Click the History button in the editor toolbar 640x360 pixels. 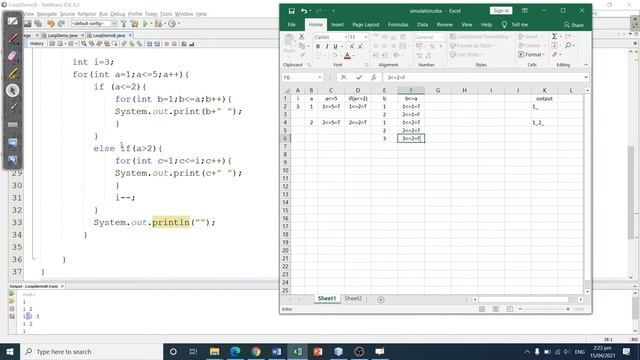[36, 44]
